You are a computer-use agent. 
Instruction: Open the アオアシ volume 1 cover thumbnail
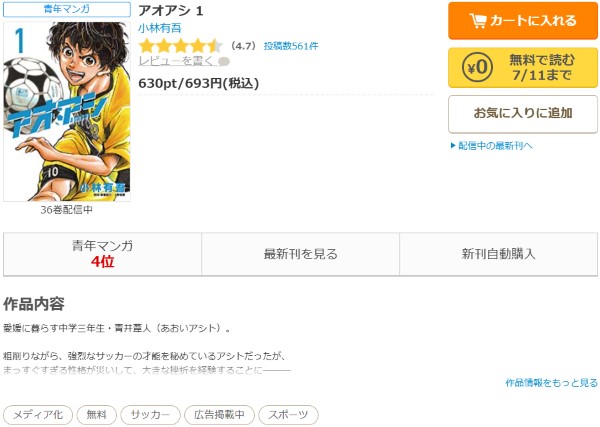67,111
